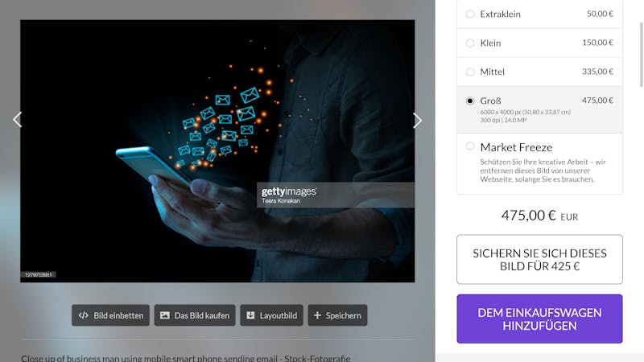Click the Layoutbild label text
Image resolution: width=644 pixels, height=362 pixels.
278,315
